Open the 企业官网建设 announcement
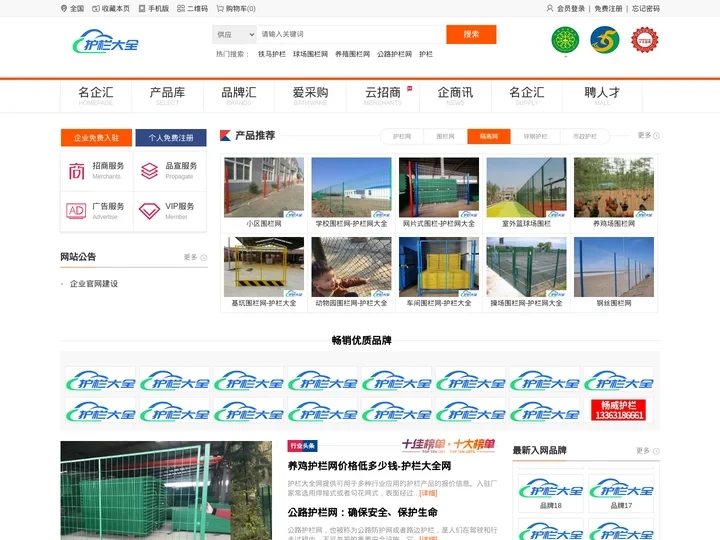The height and width of the screenshot is (540, 720). [94, 284]
